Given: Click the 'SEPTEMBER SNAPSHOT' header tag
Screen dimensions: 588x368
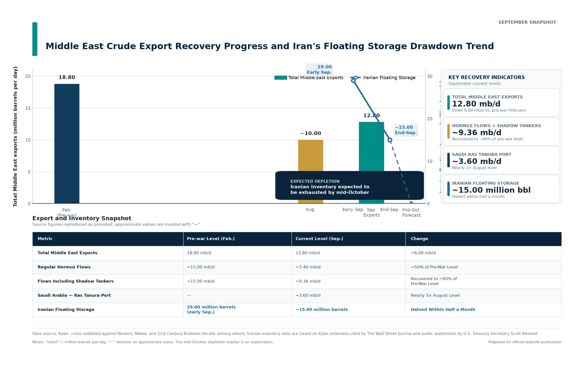Looking at the screenshot, I should click(527, 22).
